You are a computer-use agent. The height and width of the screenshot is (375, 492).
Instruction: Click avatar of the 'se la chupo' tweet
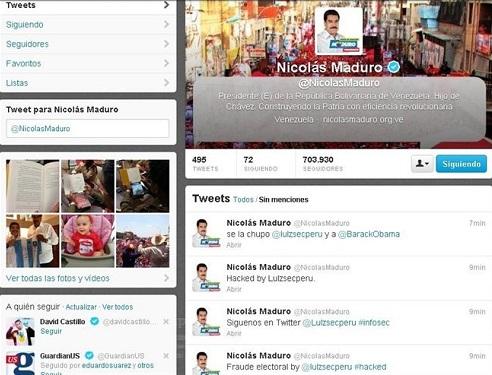[x=206, y=233]
